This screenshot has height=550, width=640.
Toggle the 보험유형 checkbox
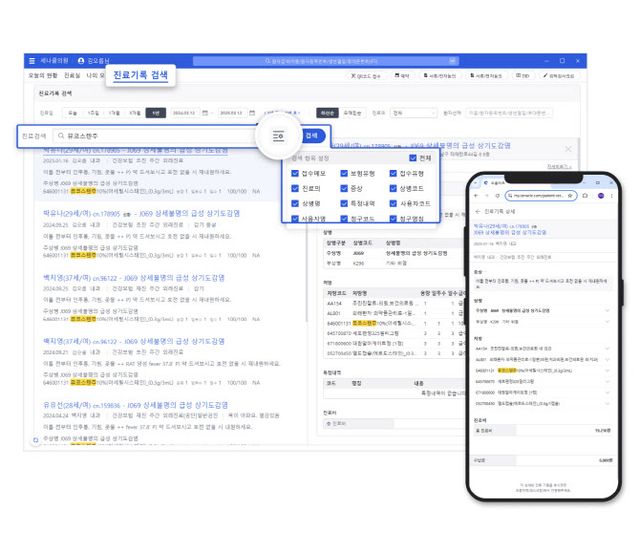pyautogui.click(x=341, y=173)
